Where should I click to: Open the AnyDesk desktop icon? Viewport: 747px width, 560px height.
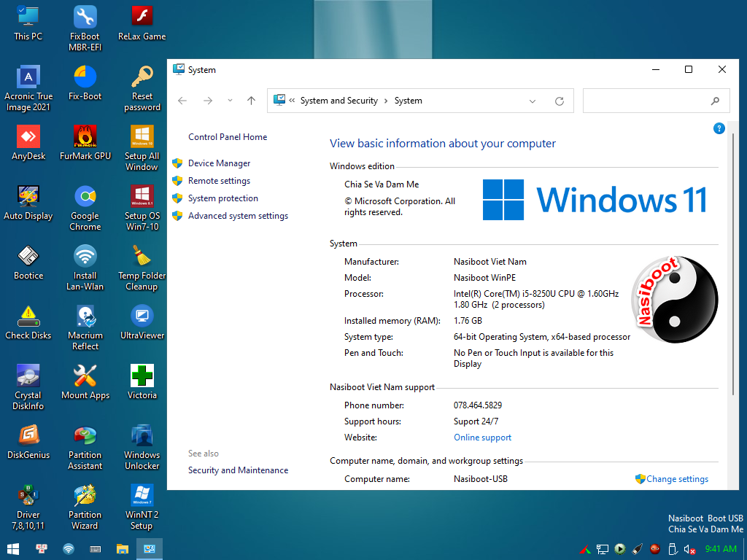pyautogui.click(x=28, y=137)
